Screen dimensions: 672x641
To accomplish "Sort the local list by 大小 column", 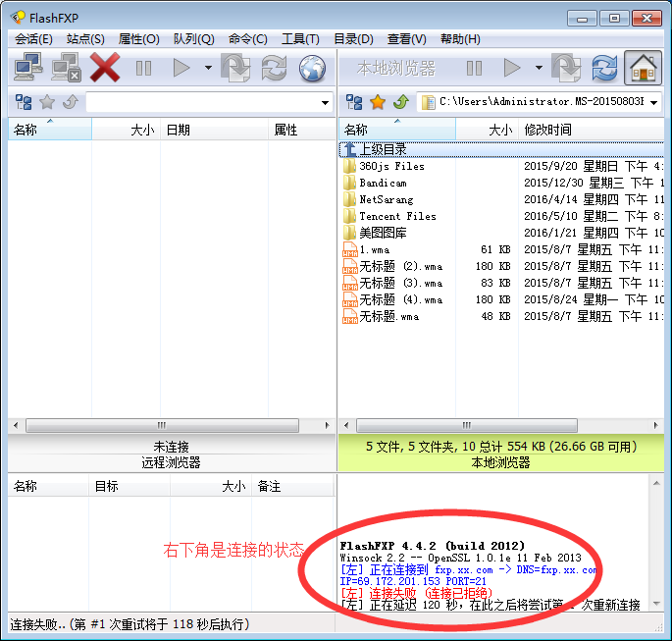I will [x=488, y=129].
